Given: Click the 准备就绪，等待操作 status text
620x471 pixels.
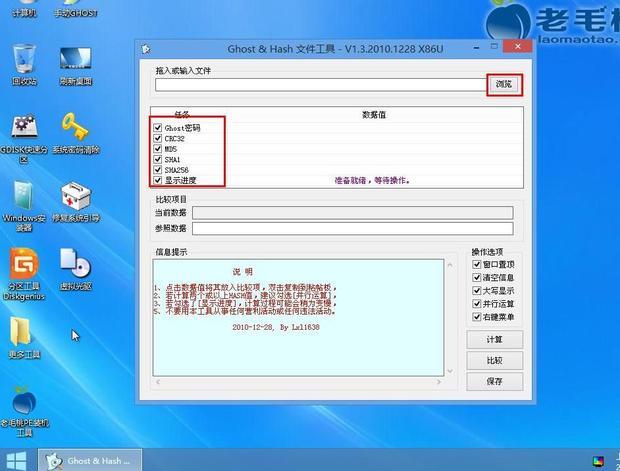Looking at the screenshot, I should [x=372, y=180].
